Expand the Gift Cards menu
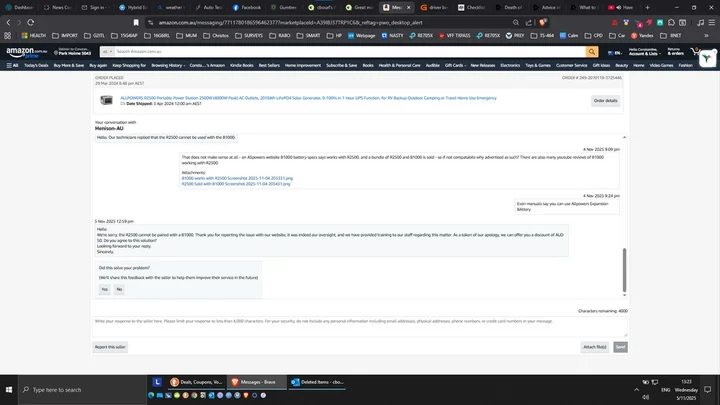The width and height of the screenshot is (720, 405). (455, 66)
